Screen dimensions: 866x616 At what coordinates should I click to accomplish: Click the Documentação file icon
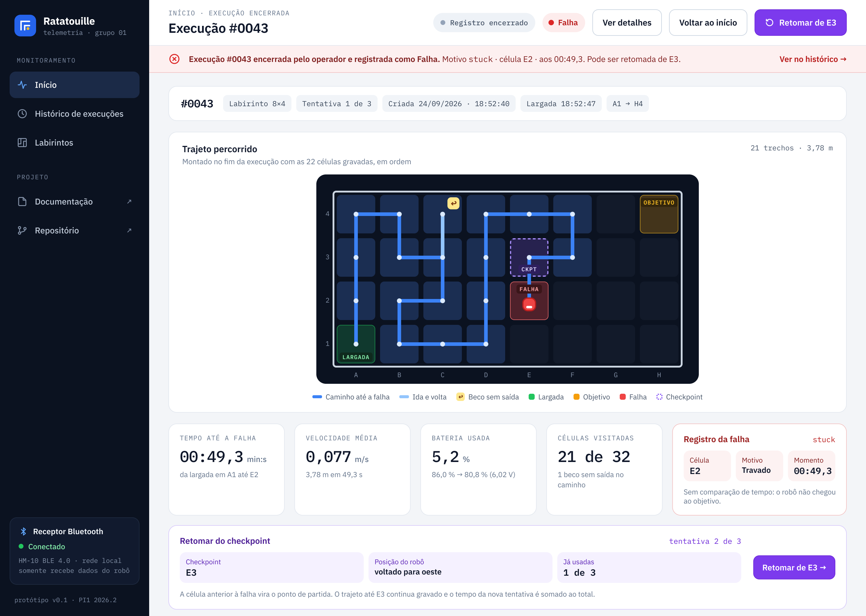point(22,202)
